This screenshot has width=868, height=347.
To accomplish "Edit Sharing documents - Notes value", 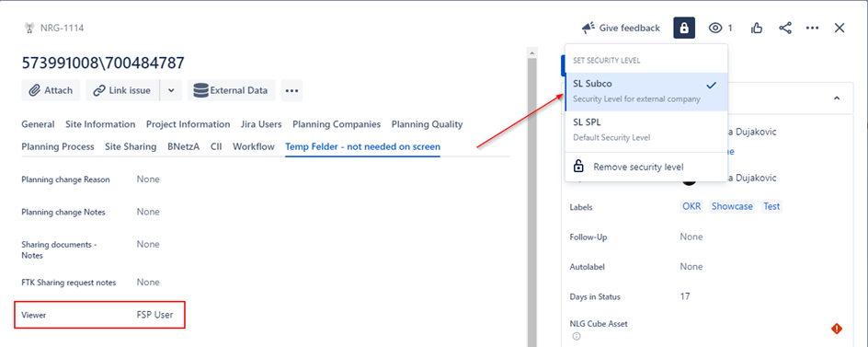I will (x=148, y=244).
